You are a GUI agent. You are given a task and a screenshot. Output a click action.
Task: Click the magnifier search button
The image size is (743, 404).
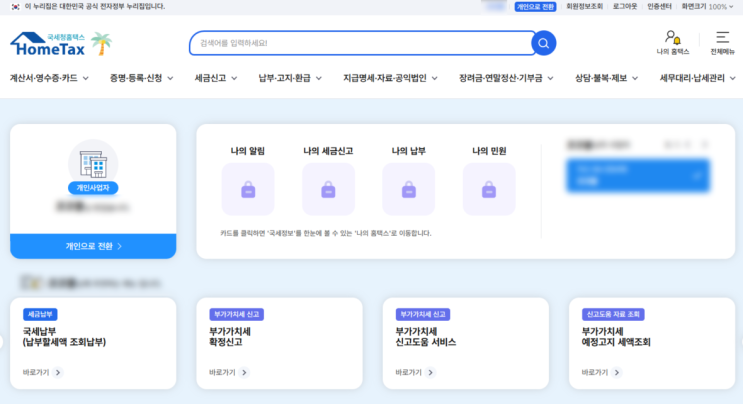click(x=544, y=43)
